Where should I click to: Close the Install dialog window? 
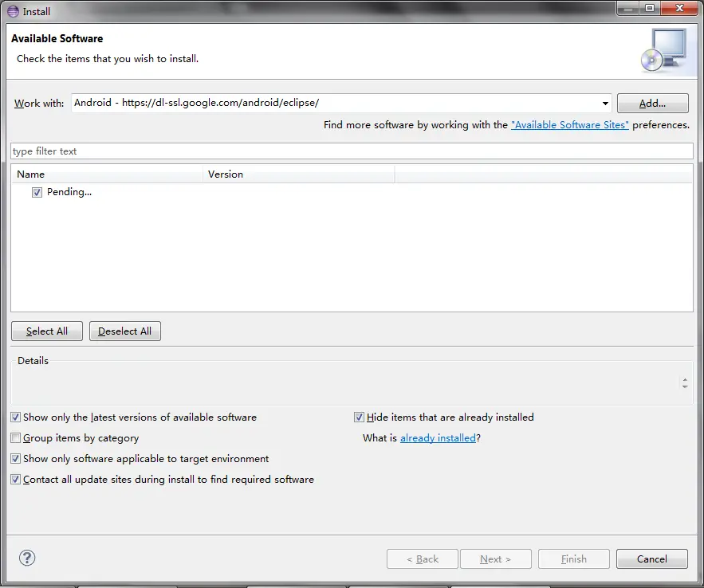[x=679, y=8]
